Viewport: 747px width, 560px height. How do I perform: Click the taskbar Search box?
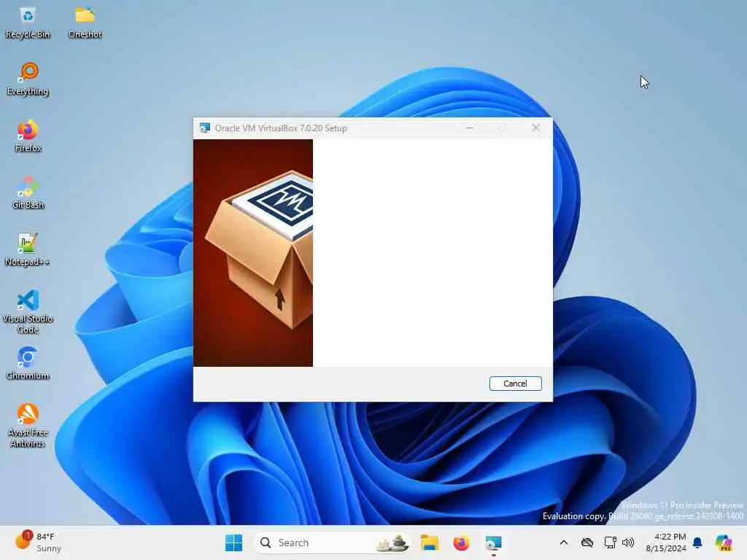pos(332,542)
